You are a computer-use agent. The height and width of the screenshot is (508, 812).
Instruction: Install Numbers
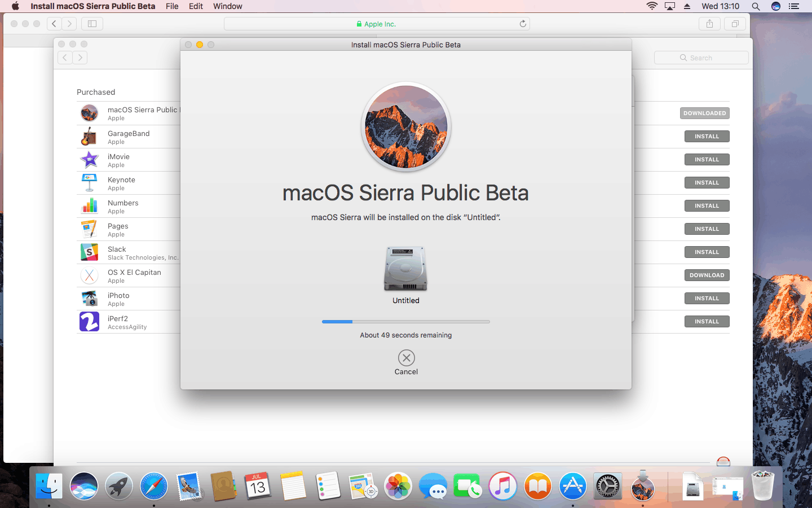point(707,206)
